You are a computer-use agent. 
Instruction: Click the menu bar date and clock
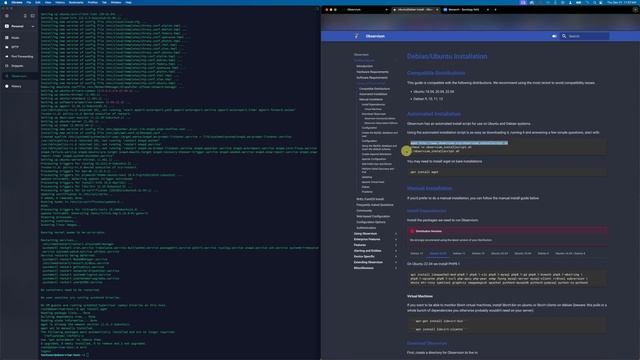pos(622,2)
